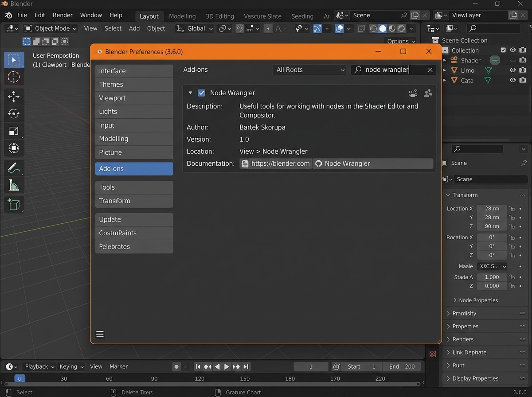Viewport: 532px width, 397px height.
Task: Disable the Node Wrangler add-on checkbox
Action: point(201,93)
